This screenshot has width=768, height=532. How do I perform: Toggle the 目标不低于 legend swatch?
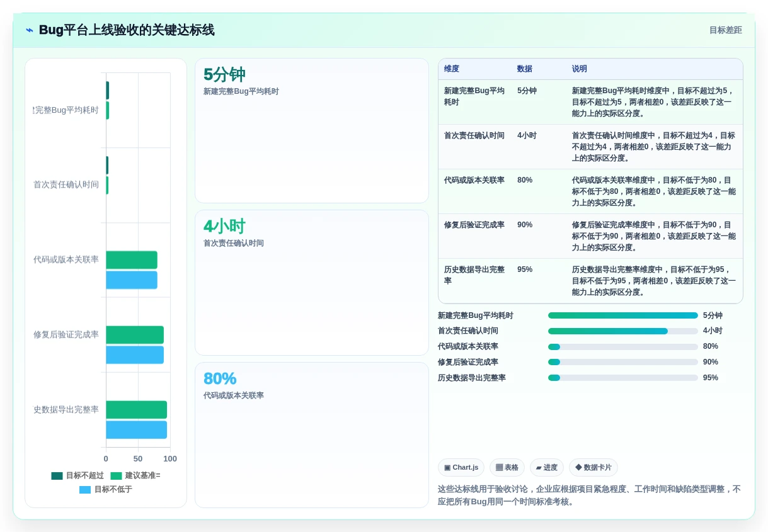(85, 490)
